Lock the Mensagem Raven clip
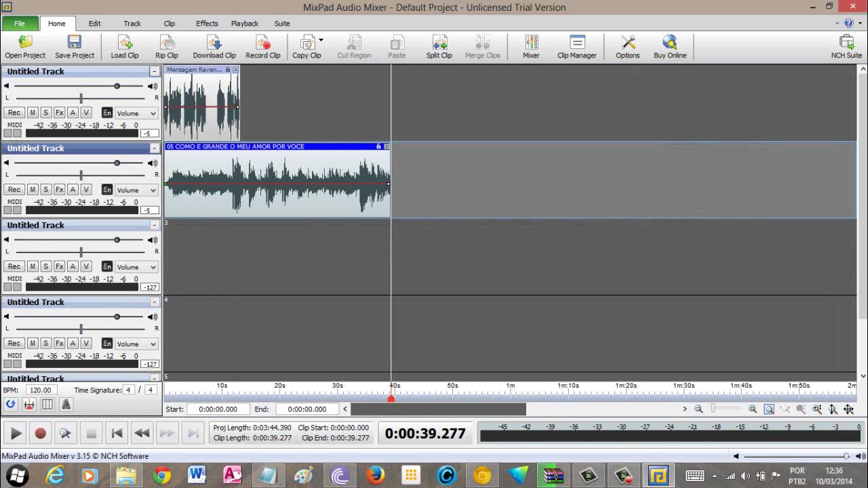This screenshot has width=868, height=488. click(x=228, y=69)
